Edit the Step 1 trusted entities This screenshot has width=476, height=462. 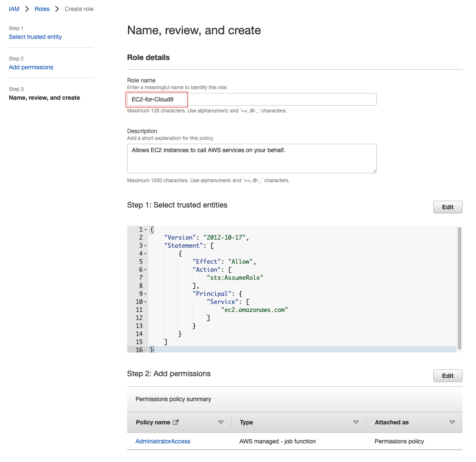[x=447, y=207]
